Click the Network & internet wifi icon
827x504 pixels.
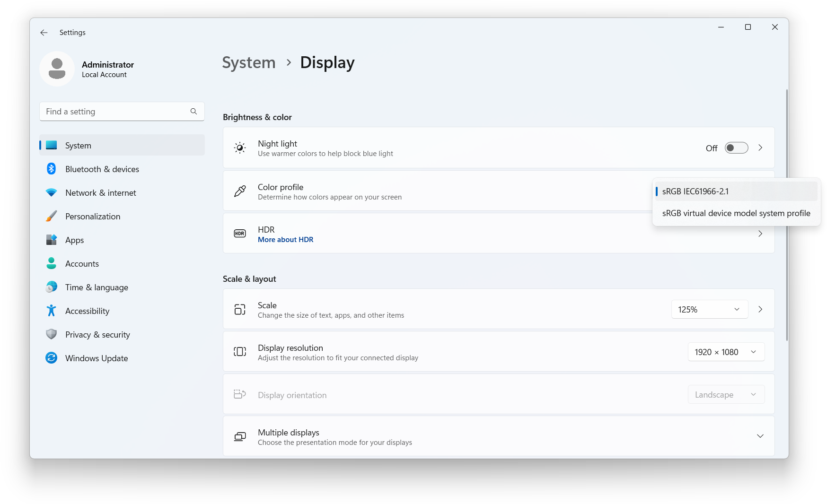(x=52, y=192)
